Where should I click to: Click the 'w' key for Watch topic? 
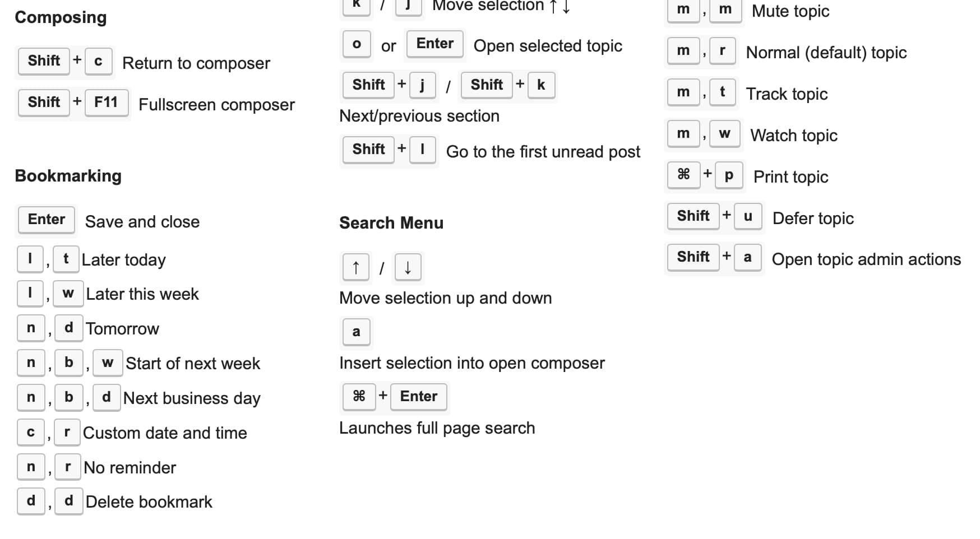[x=725, y=134]
